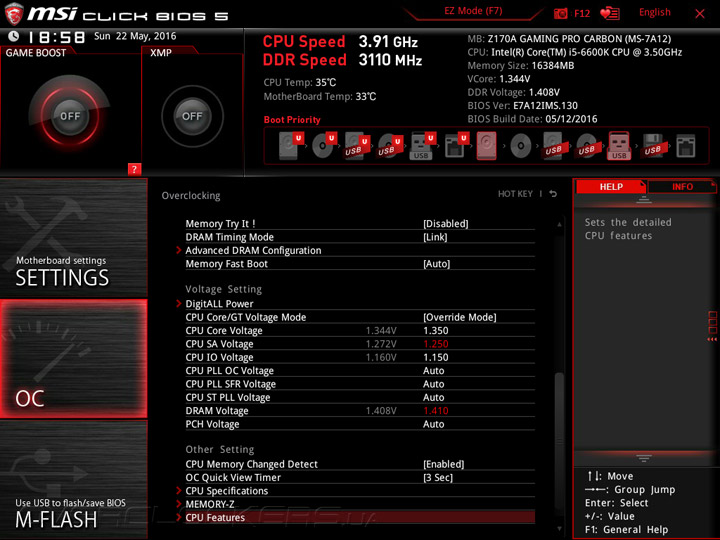Click the clock icon beside the time
The width and height of the screenshot is (720, 540).
(14, 36)
